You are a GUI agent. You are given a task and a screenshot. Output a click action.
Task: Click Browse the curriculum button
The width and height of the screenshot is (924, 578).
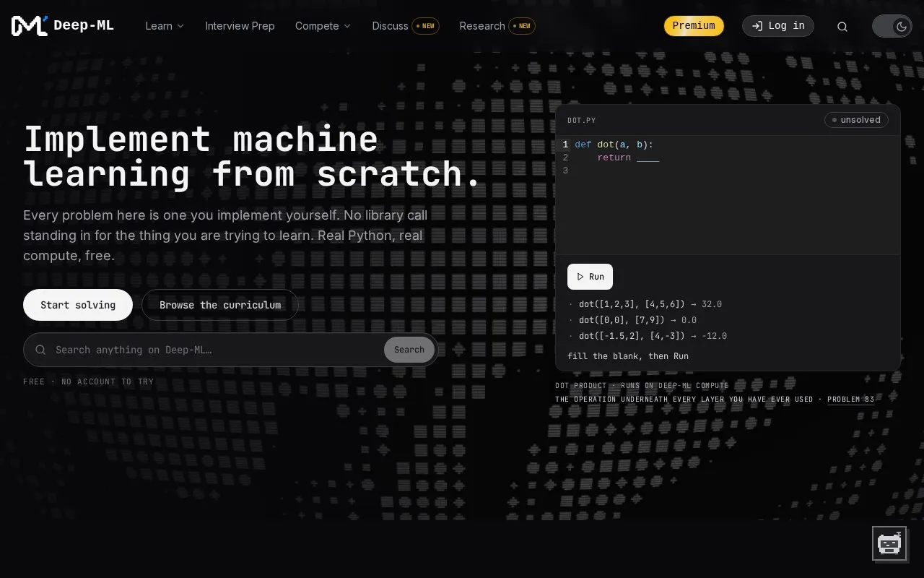coord(220,305)
